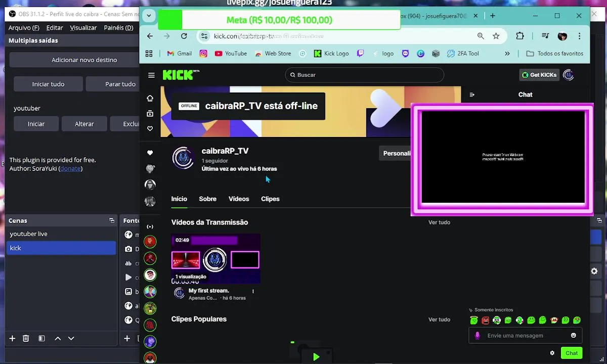Viewport: 607px width, 364px height.
Task: Select the Início tab
Action: pyautogui.click(x=179, y=199)
